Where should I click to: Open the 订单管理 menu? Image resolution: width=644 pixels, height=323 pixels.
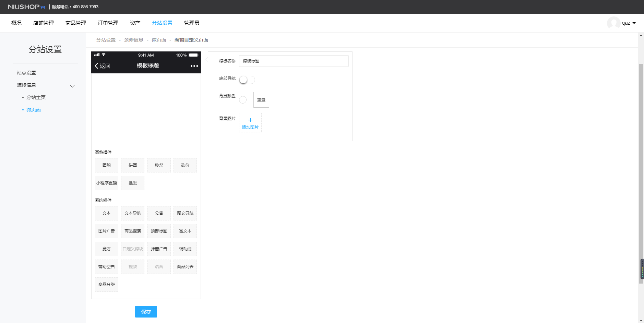point(108,23)
